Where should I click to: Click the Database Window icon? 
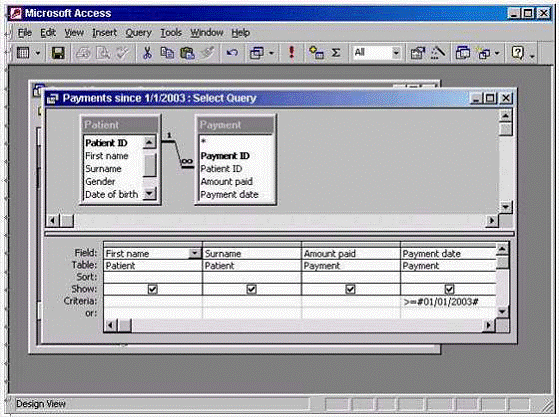click(x=463, y=53)
